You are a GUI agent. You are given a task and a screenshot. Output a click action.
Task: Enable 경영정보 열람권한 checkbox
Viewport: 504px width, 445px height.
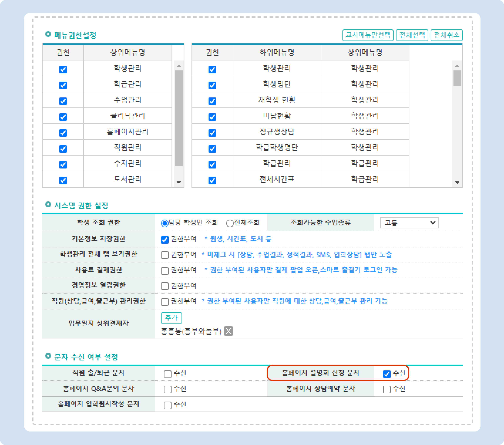tap(164, 286)
